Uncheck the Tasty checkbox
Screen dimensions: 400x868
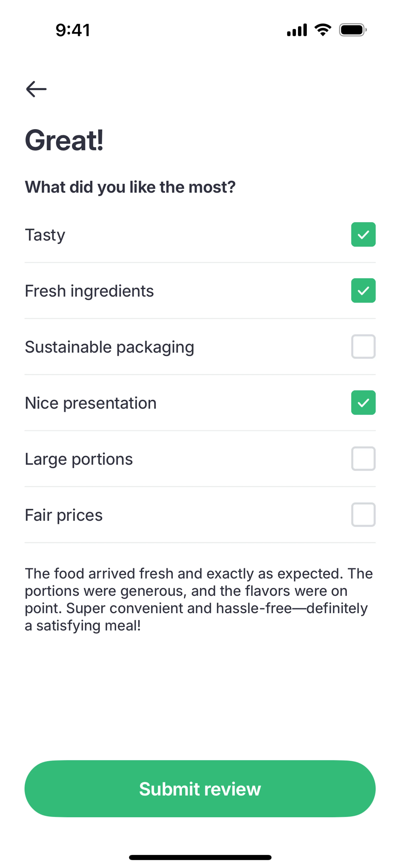(x=363, y=235)
